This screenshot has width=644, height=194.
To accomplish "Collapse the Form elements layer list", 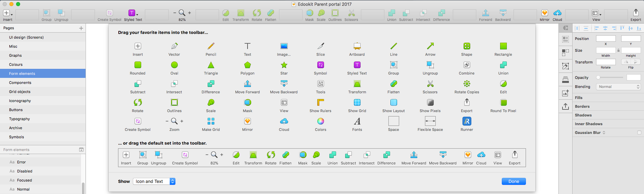I will point(81,150).
